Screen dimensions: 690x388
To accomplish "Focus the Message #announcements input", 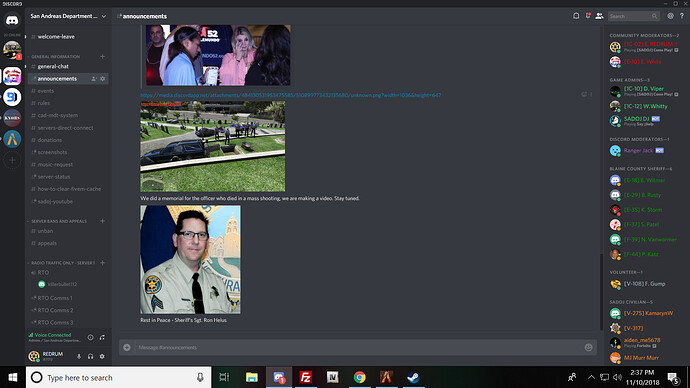I will [x=358, y=348].
